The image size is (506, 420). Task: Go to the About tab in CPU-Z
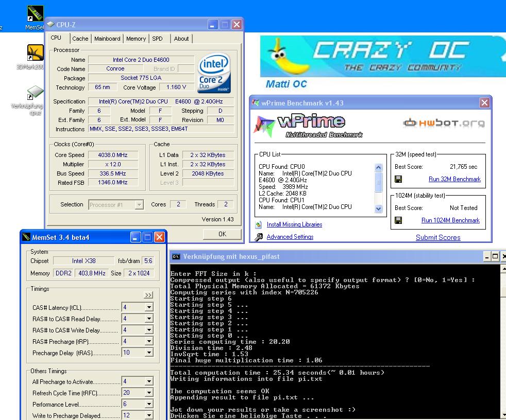coord(181,39)
